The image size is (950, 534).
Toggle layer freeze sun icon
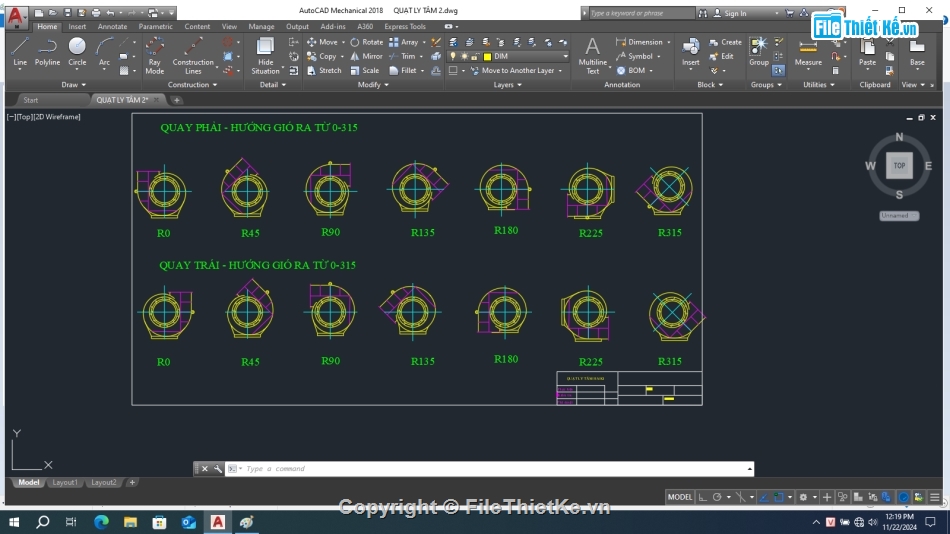point(464,56)
